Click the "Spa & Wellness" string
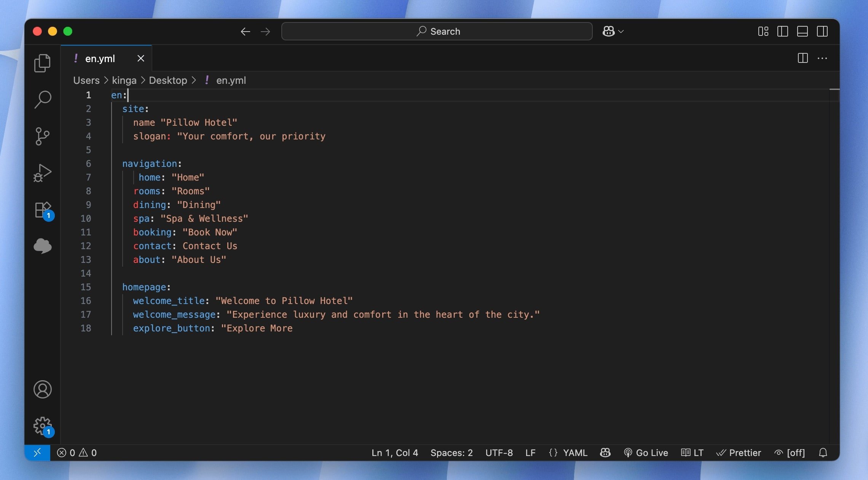This screenshot has height=480, width=868. pos(204,218)
